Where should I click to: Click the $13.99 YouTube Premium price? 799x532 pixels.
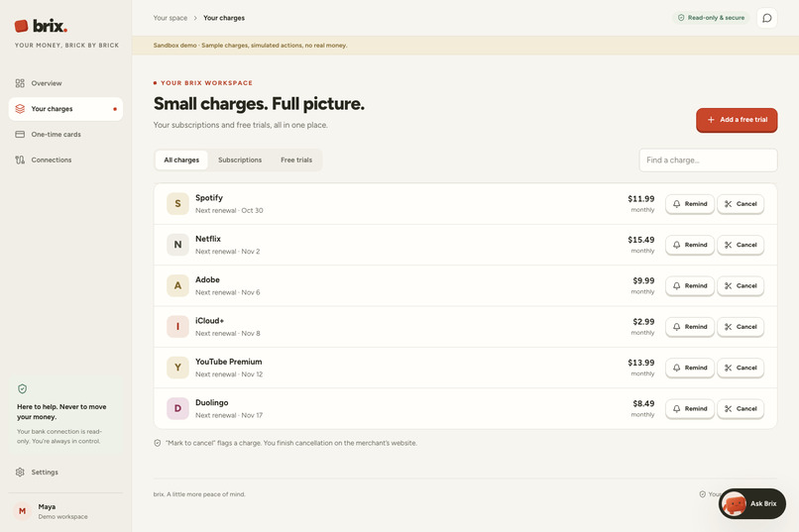click(641, 363)
